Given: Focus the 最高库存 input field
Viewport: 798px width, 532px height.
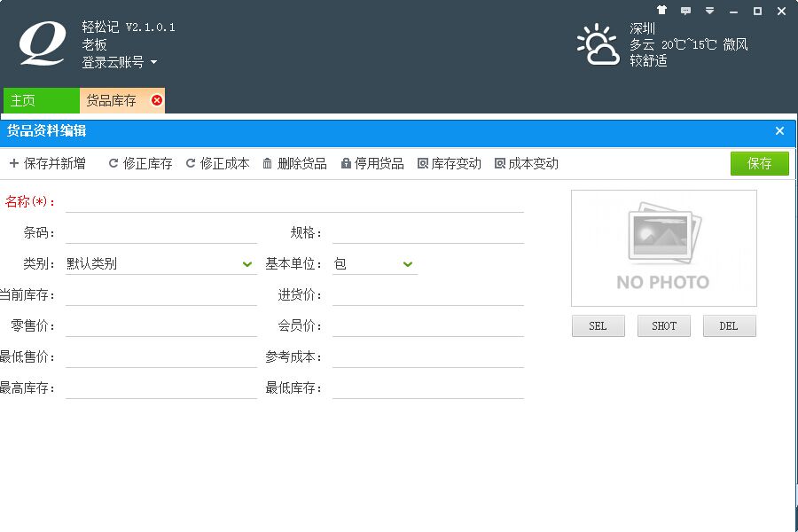Looking at the screenshot, I should pyautogui.click(x=161, y=388).
